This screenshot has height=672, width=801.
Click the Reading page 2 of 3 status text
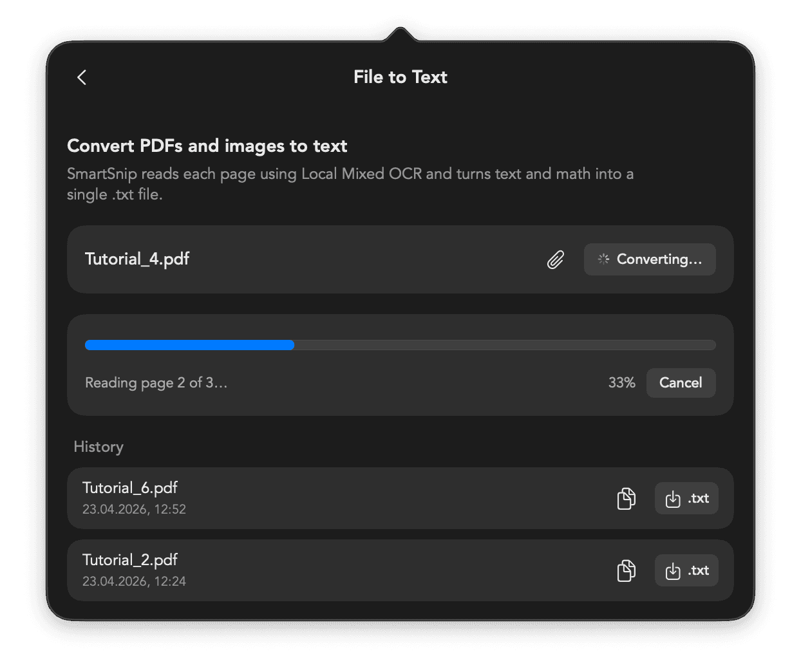pyautogui.click(x=156, y=382)
